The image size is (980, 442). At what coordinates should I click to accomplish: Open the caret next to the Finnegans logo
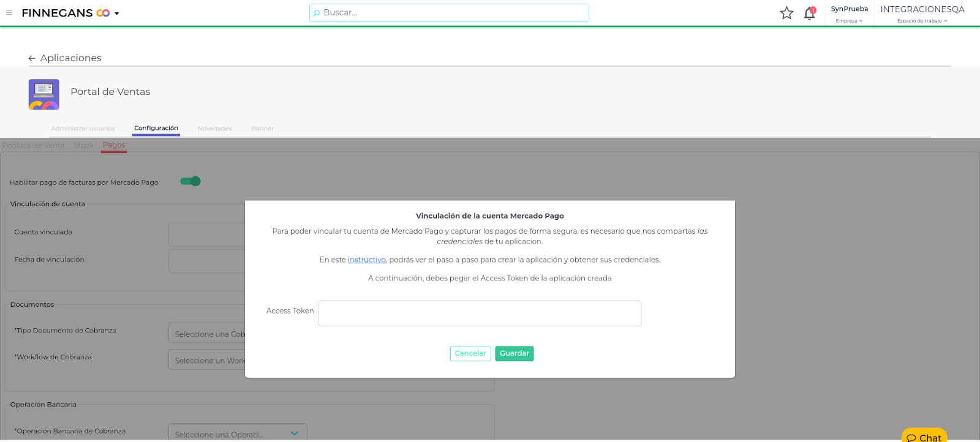[x=117, y=13]
